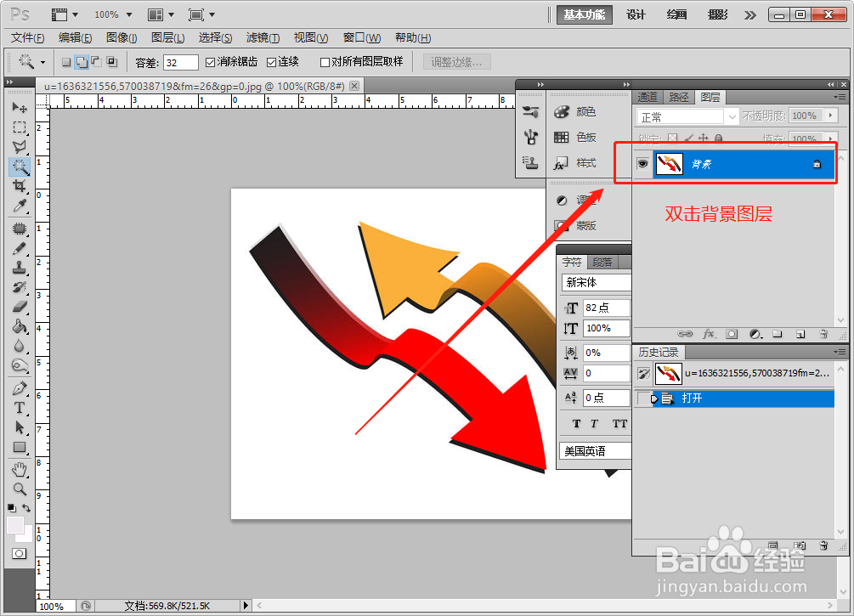Screen dimensions: 854x616
Task: Open the Color panel icon
Action: click(x=562, y=111)
